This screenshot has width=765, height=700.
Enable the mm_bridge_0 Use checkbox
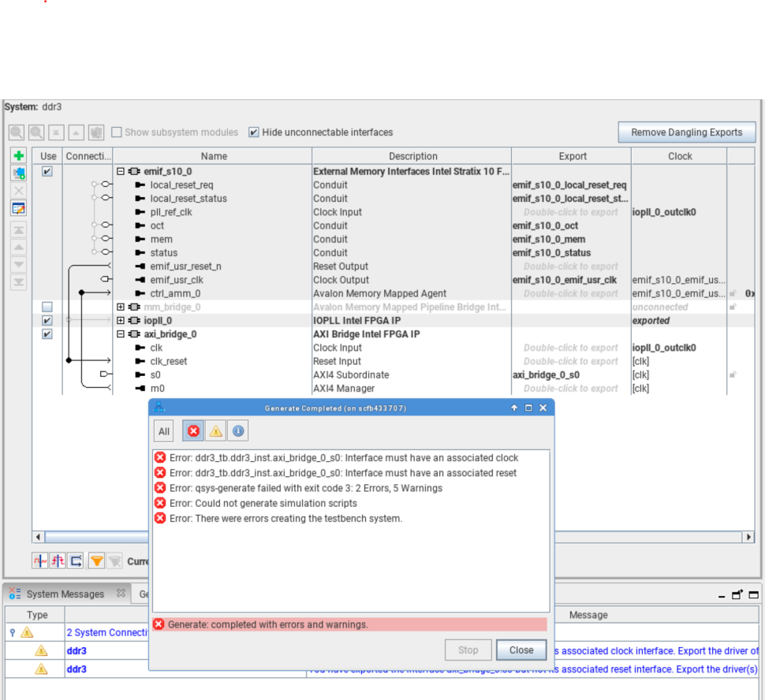coord(47,307)
